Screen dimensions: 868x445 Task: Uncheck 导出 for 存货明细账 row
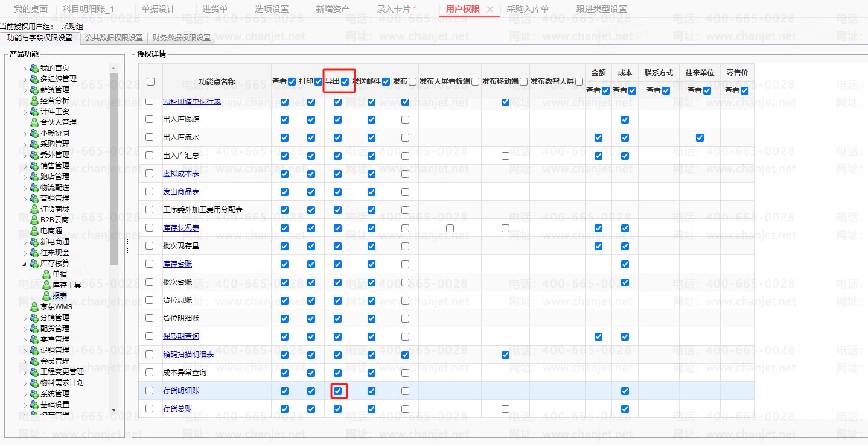point(337,391)
